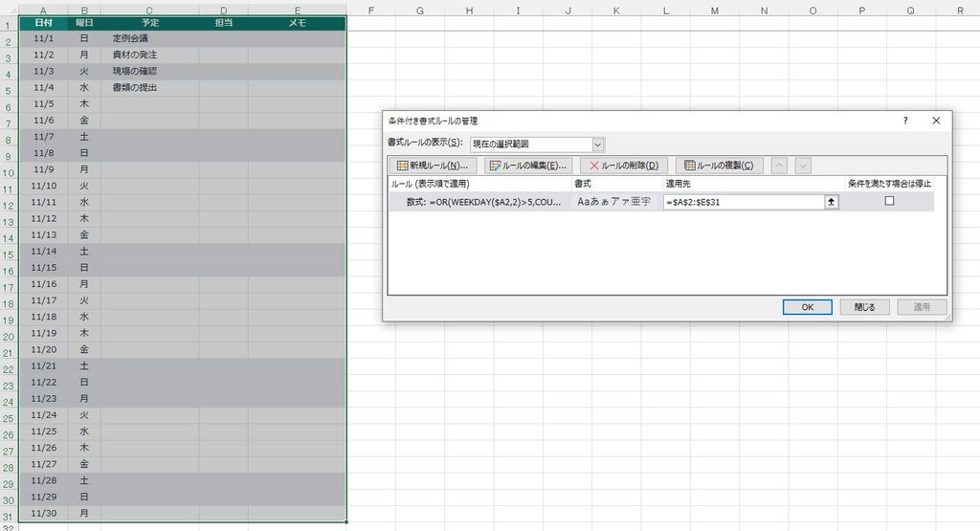Click the help question mark in dialog title
The height and width of the screenshot is (531, 980).
(905, 121)
